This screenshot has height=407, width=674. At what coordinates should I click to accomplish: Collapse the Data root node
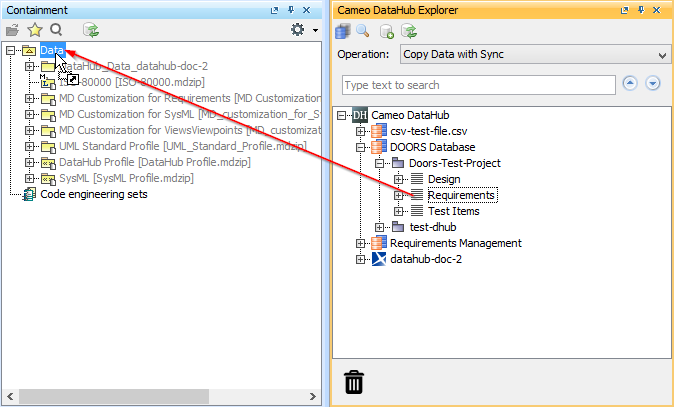tap(11, 51)
